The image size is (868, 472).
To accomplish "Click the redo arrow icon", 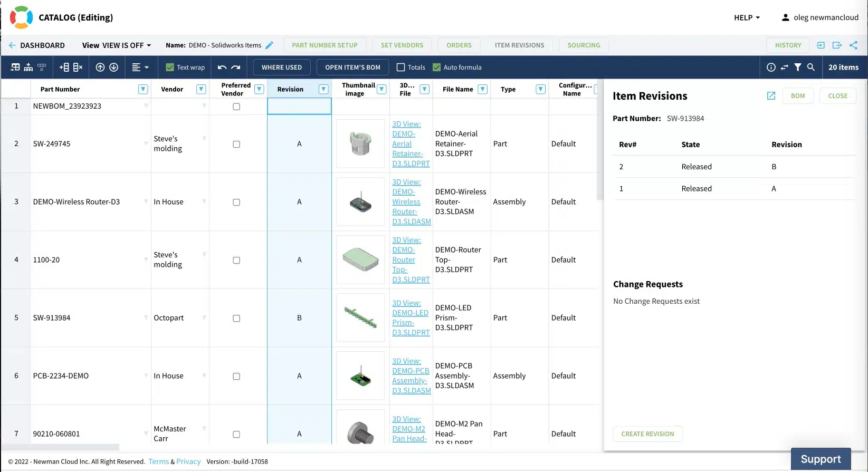I will pyautogui.click(x=236, y=68).
